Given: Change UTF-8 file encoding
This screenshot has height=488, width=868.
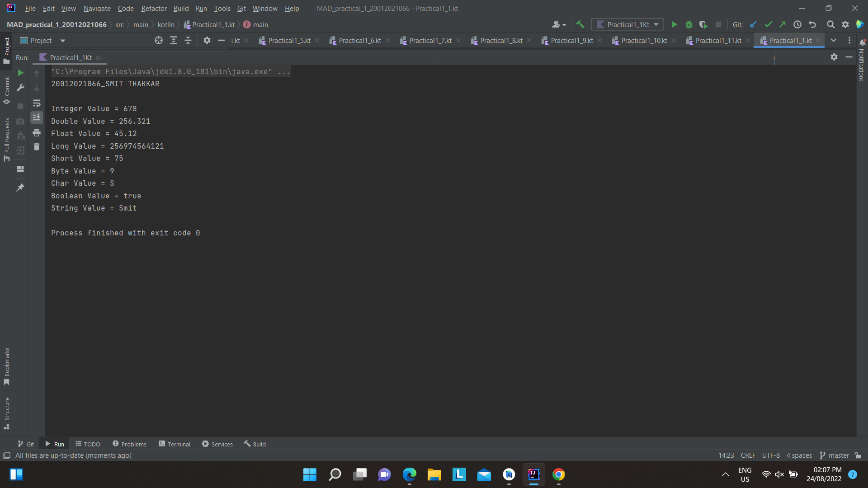Looking at the screenshot, I should tap(771, 455).
